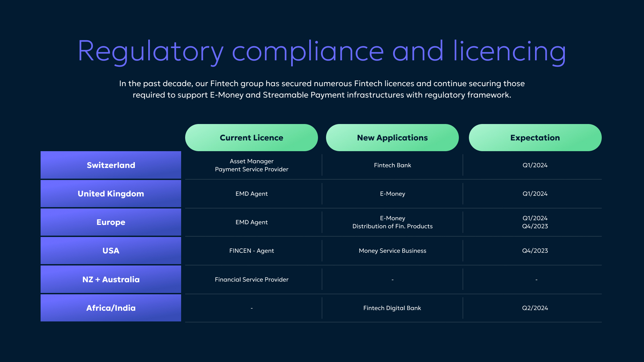Select the NZ + Australia row label

111,280
